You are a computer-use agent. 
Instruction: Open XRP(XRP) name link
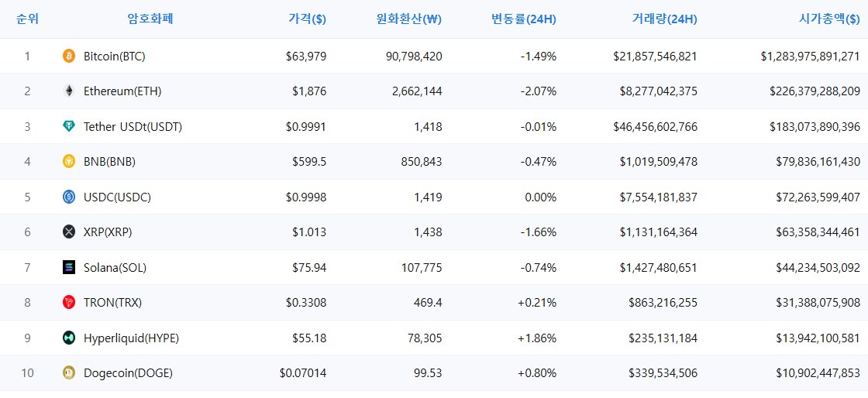[108, 232]
